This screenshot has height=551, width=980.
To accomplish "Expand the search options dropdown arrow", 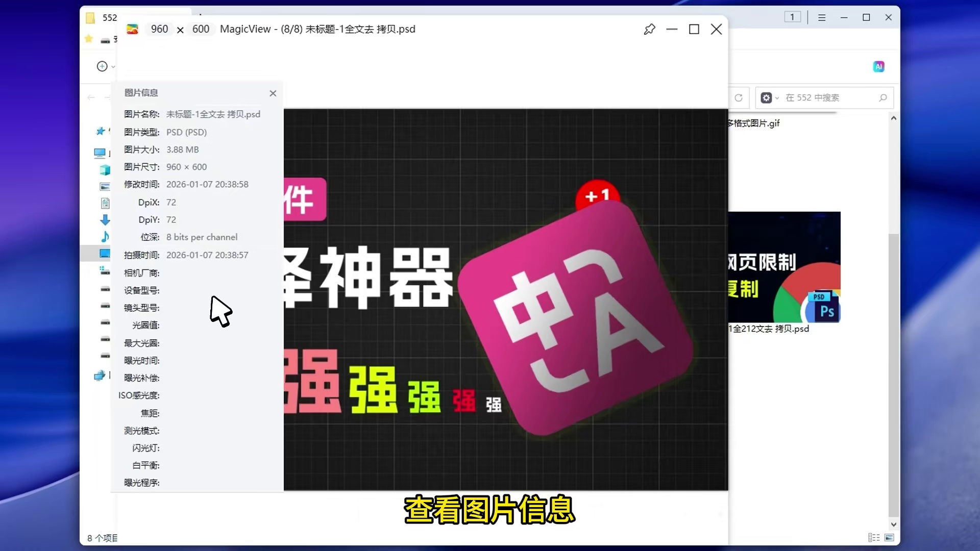I will (777, 98).
